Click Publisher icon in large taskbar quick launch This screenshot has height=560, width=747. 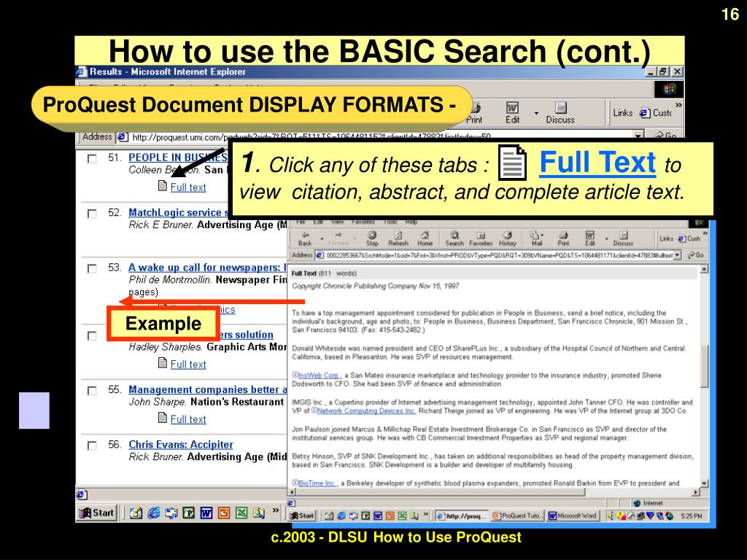189,513
